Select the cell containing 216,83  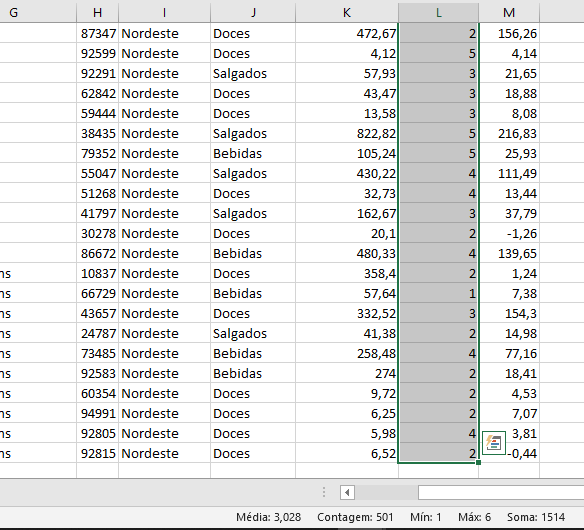509,133
